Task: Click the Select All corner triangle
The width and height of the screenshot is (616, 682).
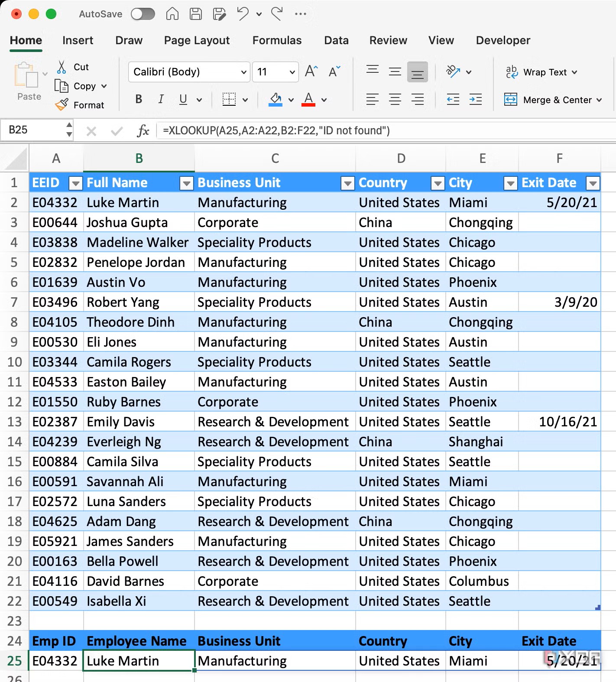Action: coord(15,159)
